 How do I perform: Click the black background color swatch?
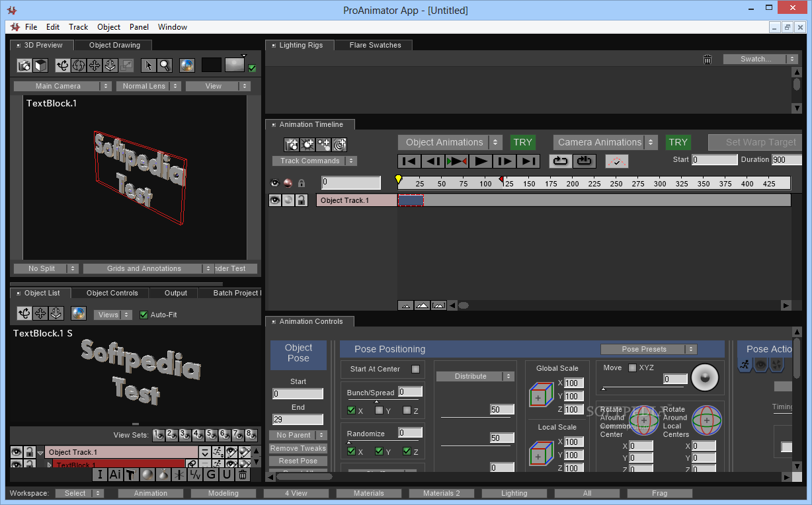click(211, 65)
